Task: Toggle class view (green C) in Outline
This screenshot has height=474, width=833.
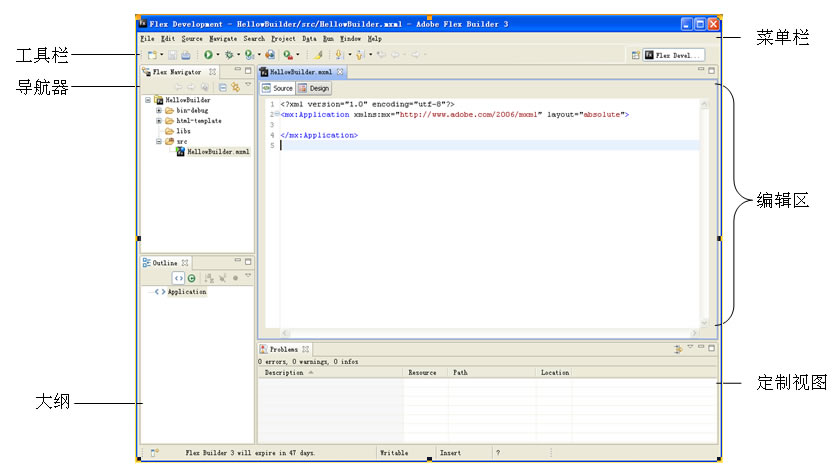Action: 192,278
